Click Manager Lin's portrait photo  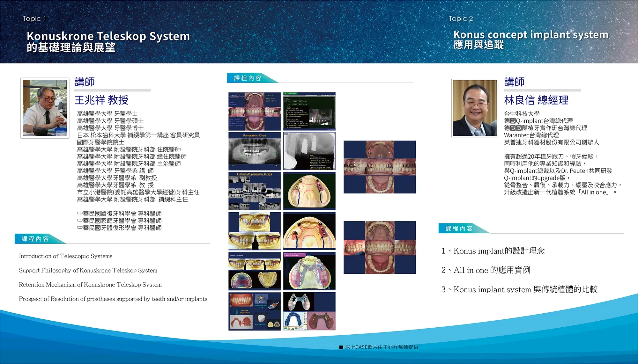475,108
